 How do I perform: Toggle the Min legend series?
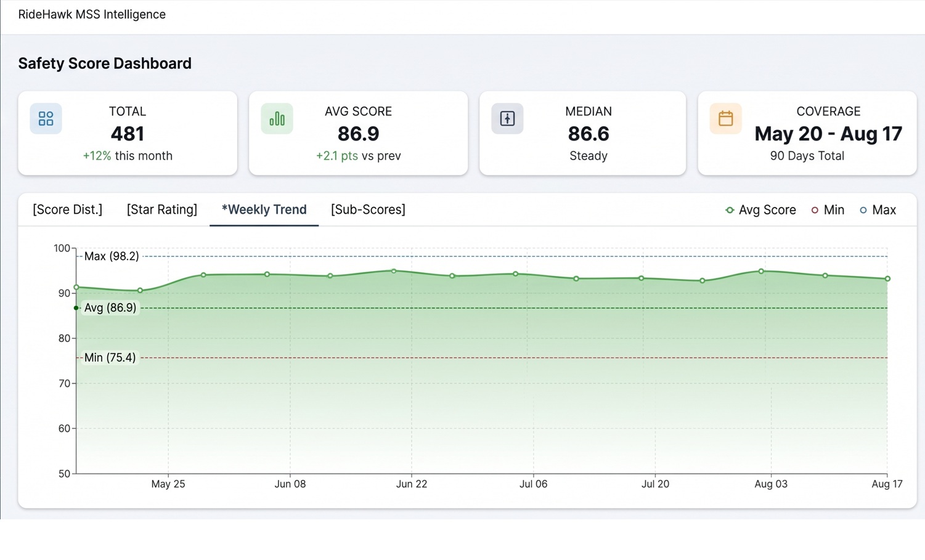click(828, 210)
